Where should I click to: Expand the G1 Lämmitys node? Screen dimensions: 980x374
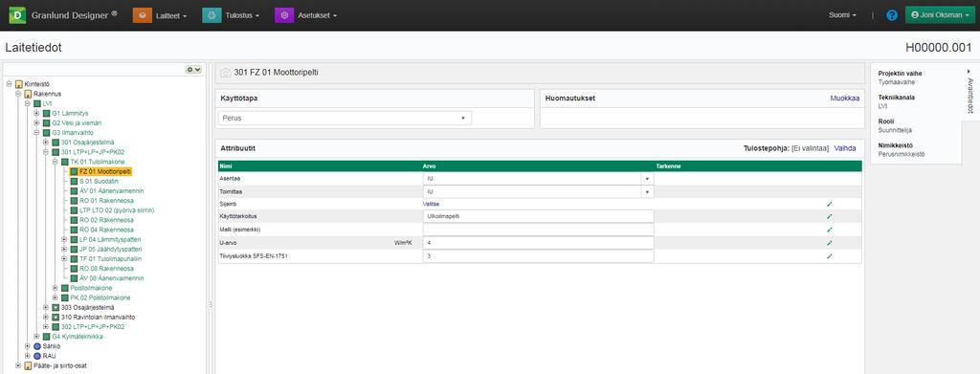click(36, 113)
